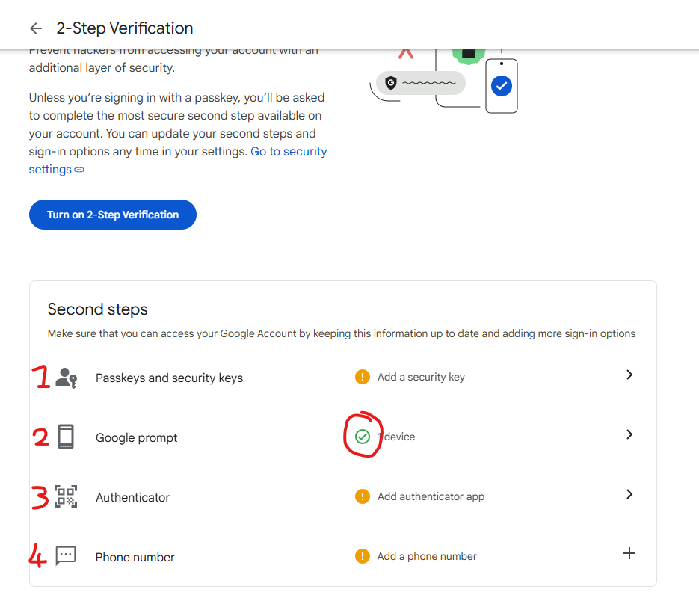This screenshot has width=699, height=616.
Task: Click orange warning icon beside Add authenticator app
Action: [x=363, y=496]
